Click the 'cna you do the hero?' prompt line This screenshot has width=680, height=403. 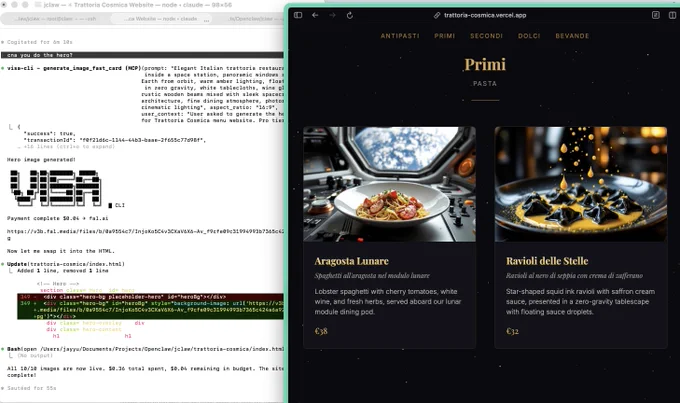coord(142,55)
